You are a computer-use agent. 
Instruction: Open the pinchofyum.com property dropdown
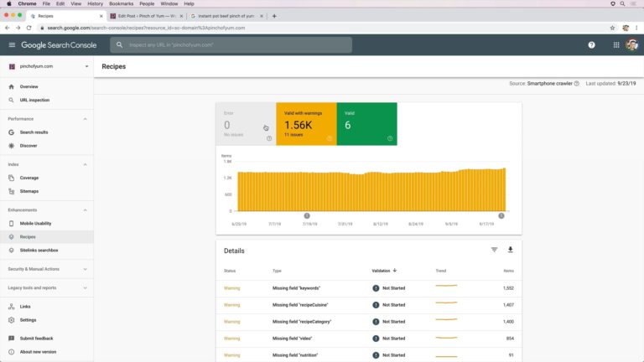coord(47,66)
